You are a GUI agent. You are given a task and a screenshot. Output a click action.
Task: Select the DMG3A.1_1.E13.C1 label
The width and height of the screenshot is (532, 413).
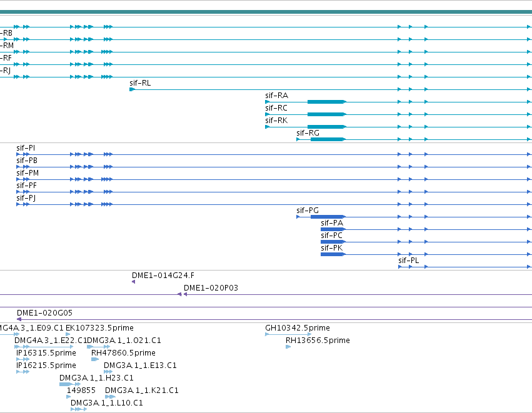(x=140, y=366)
